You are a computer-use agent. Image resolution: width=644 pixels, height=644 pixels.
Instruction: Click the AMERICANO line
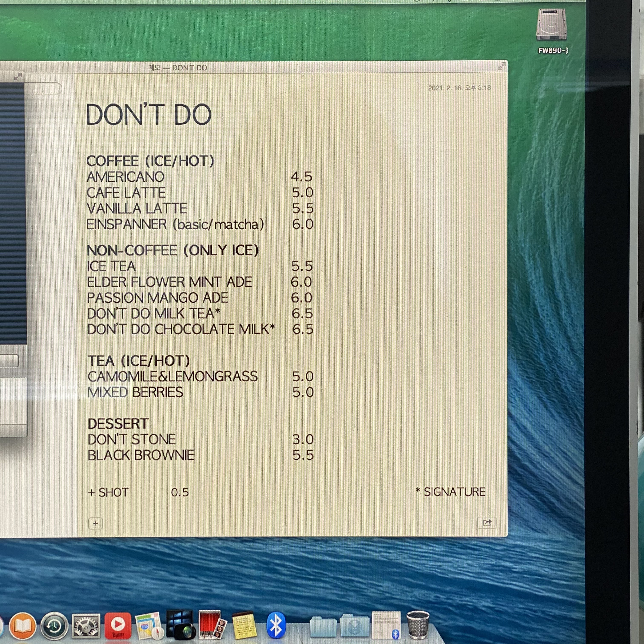click(x=125, y=177)
